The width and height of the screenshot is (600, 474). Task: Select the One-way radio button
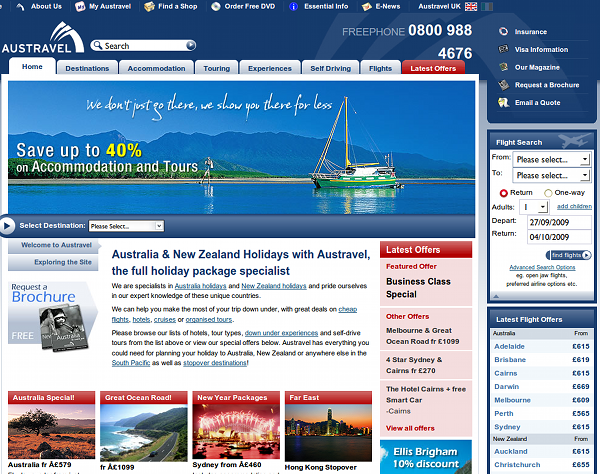(x=548, y=193)
